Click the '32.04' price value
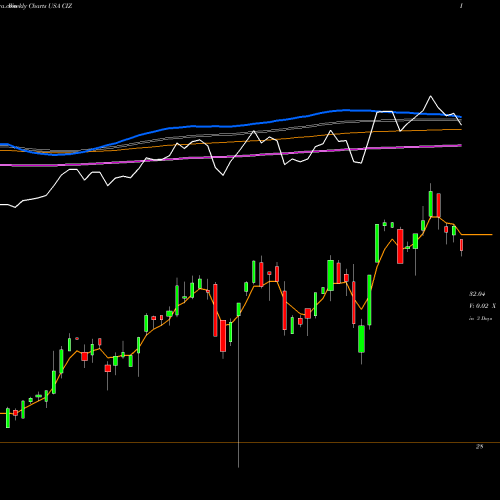 (x=477, y=294)
